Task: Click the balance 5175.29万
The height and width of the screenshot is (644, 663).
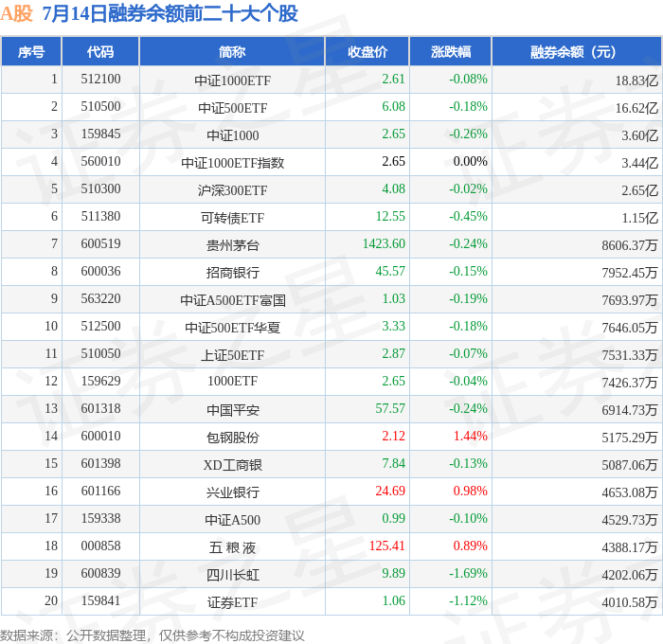Action: pyautogui.click(x=630, y=438)
